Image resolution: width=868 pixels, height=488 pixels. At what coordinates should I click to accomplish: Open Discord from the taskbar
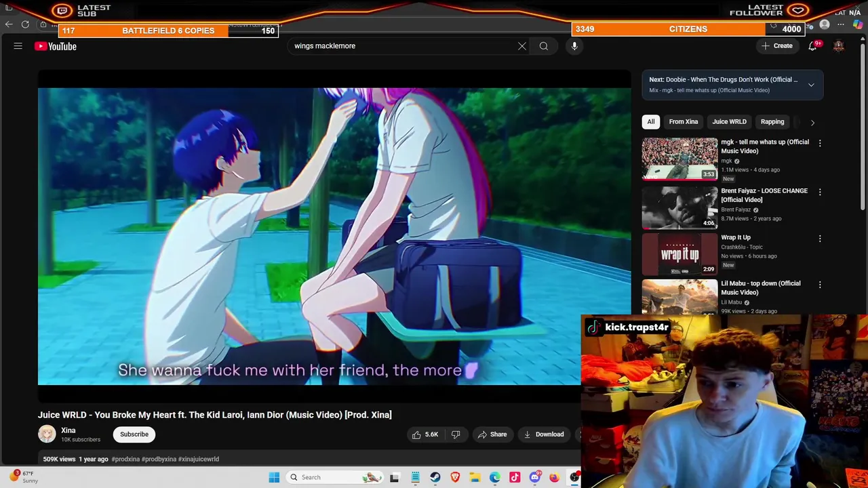(x=535, y=477)
